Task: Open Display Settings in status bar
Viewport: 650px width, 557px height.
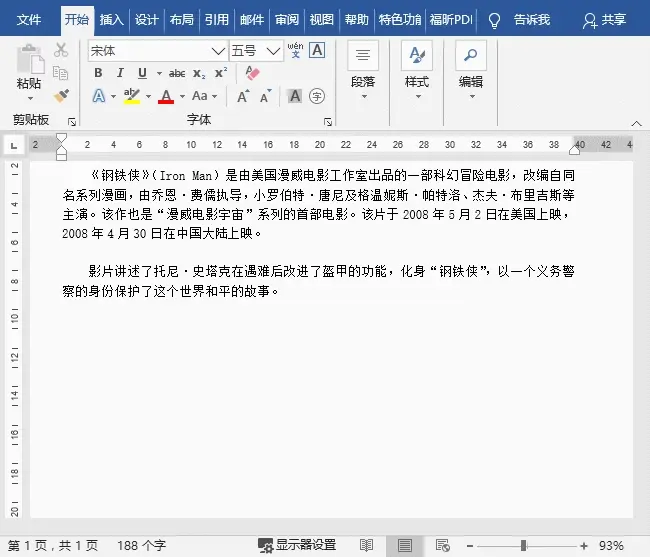Action: point(297,545)
